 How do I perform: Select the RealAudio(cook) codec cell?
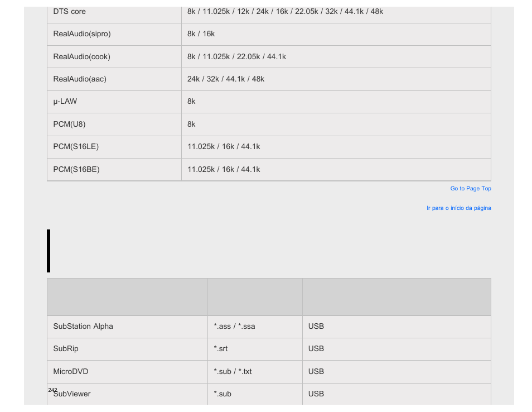pyautogui.click(x=114, y=57)
